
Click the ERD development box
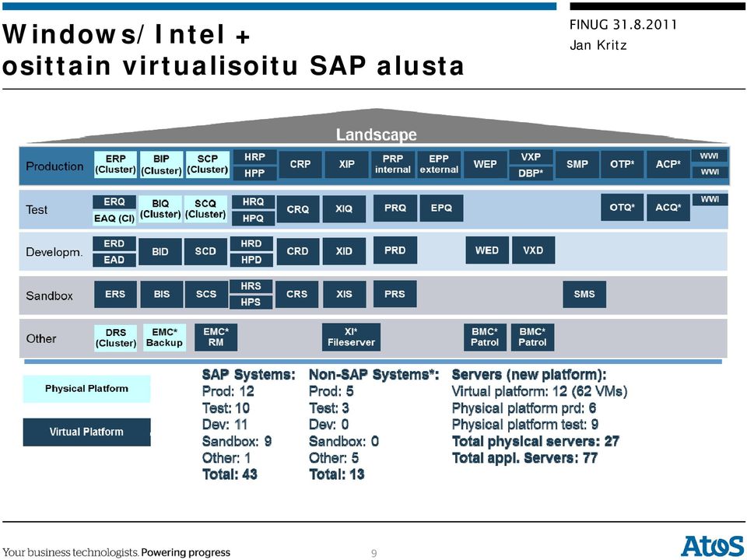click(x=114, y=243)
